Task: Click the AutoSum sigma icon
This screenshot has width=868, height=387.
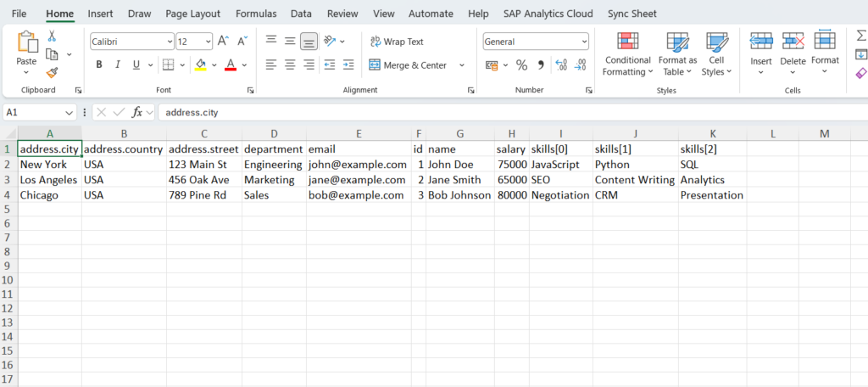Action: click(861, 36)
